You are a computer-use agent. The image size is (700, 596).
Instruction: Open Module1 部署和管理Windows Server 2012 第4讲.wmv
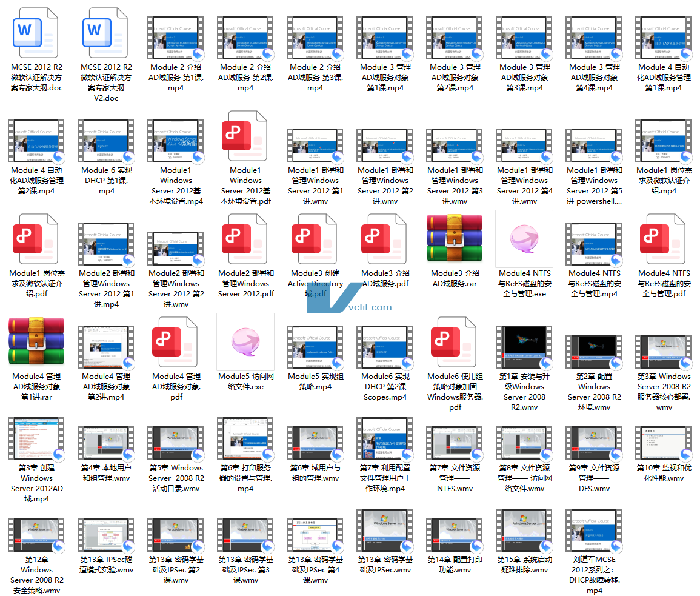[x=524, y=145]
